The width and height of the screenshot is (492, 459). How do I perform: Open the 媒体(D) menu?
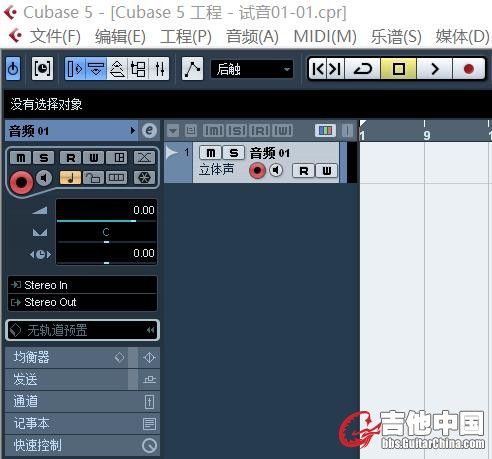463,36
